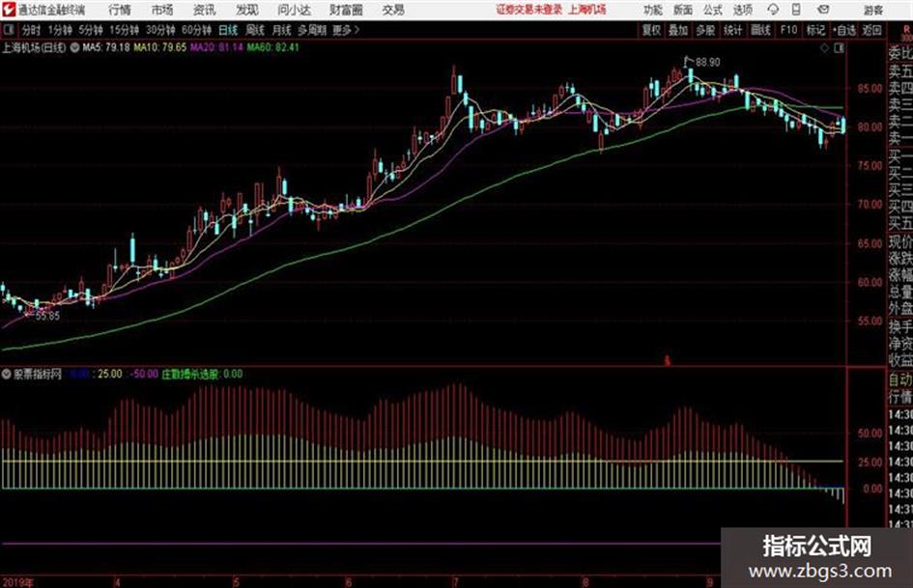Open the 财富圈 menu
Viewport: 913px width, 588px height.
tap(346, 10)
